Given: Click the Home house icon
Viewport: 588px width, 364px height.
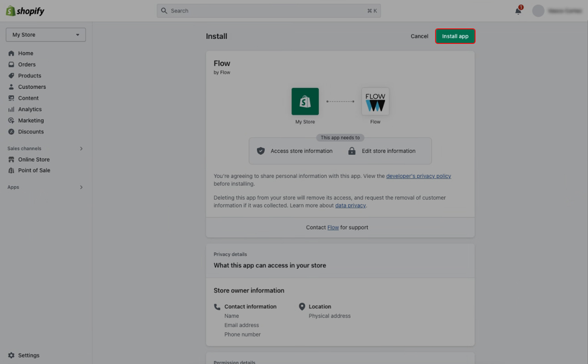Looking at the screenshot, I should pyautogui.click(x=11, y=53).
